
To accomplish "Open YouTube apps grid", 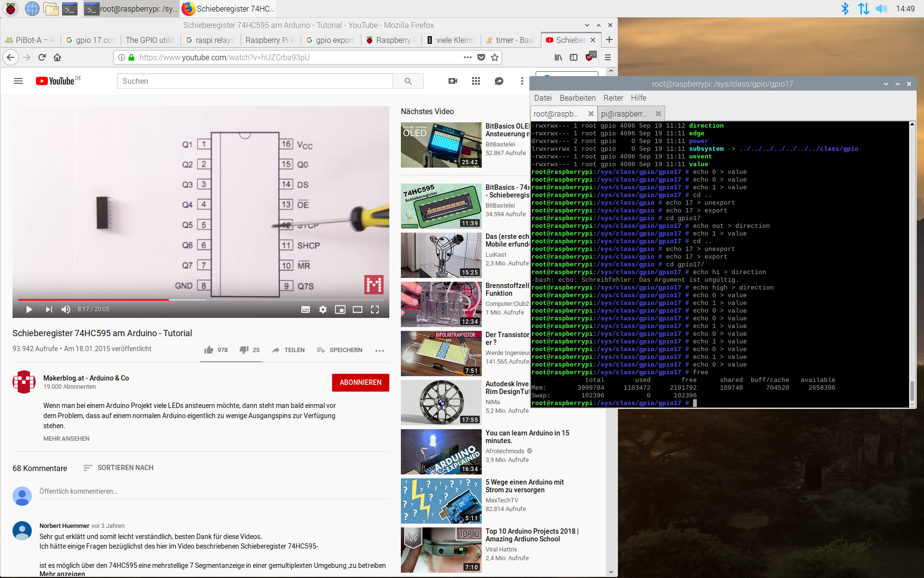I will tap(476, 81).
